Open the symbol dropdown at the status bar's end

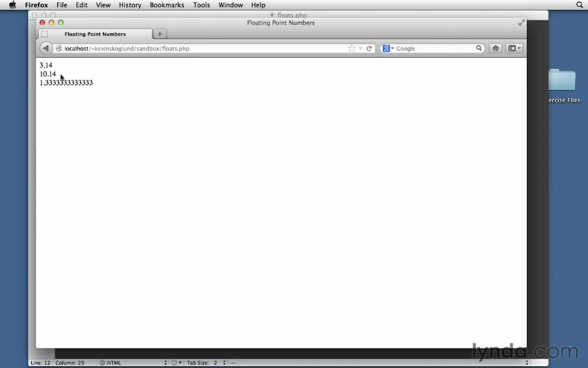(379, 362)
